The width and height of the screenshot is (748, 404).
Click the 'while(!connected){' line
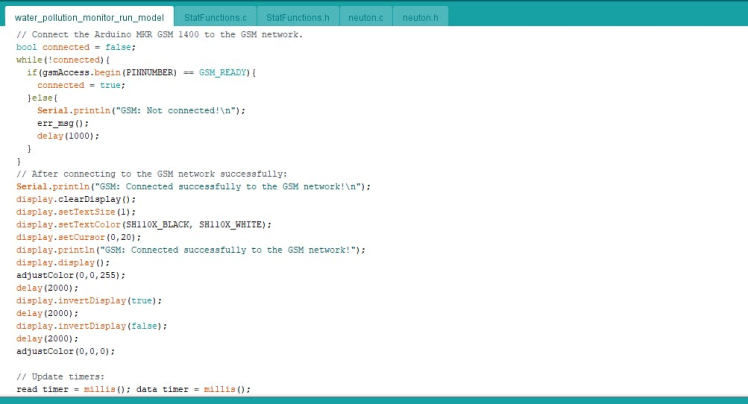click(x=63, y=60)
